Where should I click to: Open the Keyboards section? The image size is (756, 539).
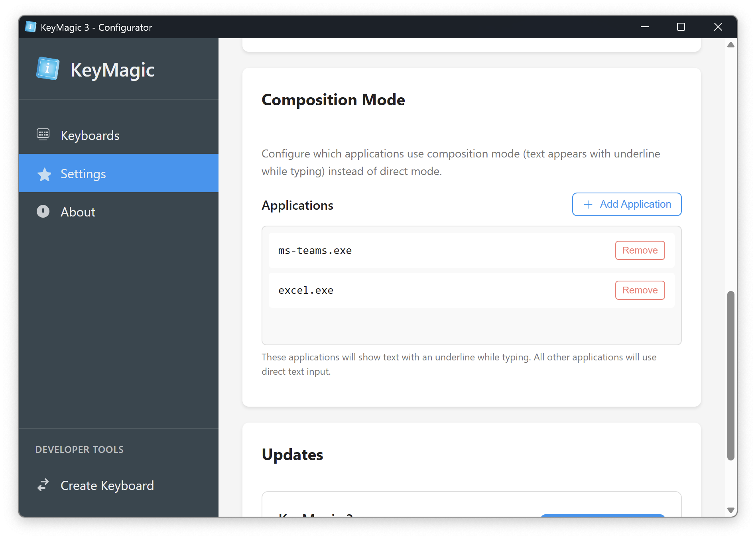90,135
